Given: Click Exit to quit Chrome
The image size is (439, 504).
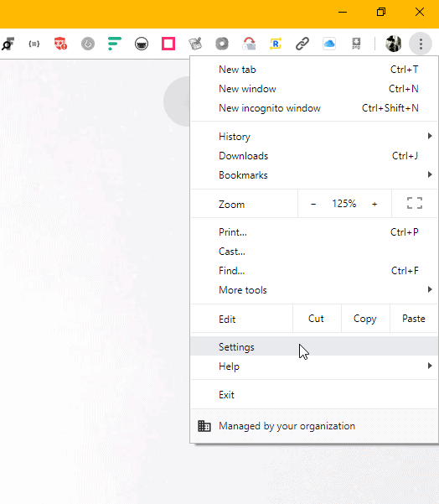Looking at the screenshot, I should coord(314,395).
